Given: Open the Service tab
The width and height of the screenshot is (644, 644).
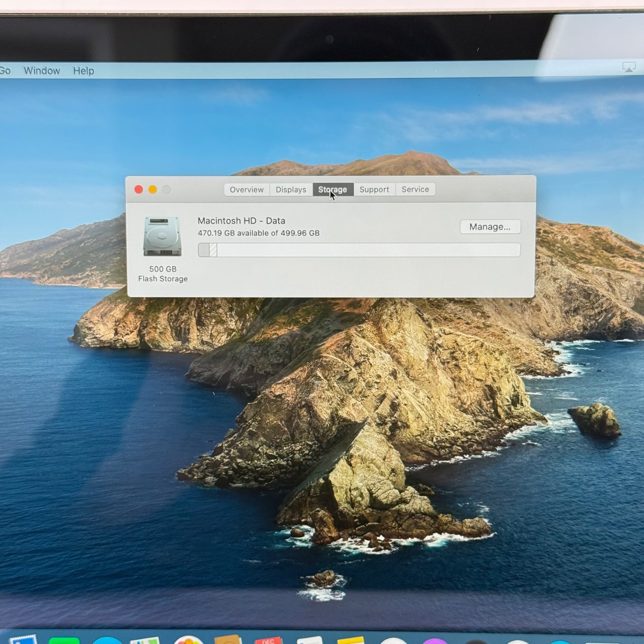Looking at the screenshot, I should pos(415,189).
